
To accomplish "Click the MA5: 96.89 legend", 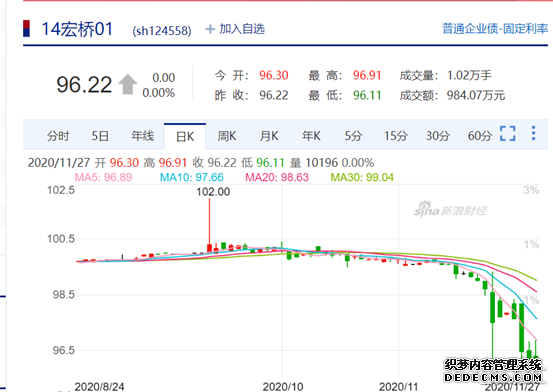I will click(103, 177).
